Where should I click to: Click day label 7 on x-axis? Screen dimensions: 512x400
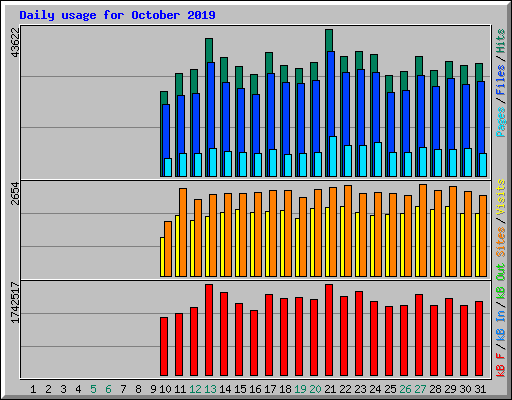pos(123,389)
